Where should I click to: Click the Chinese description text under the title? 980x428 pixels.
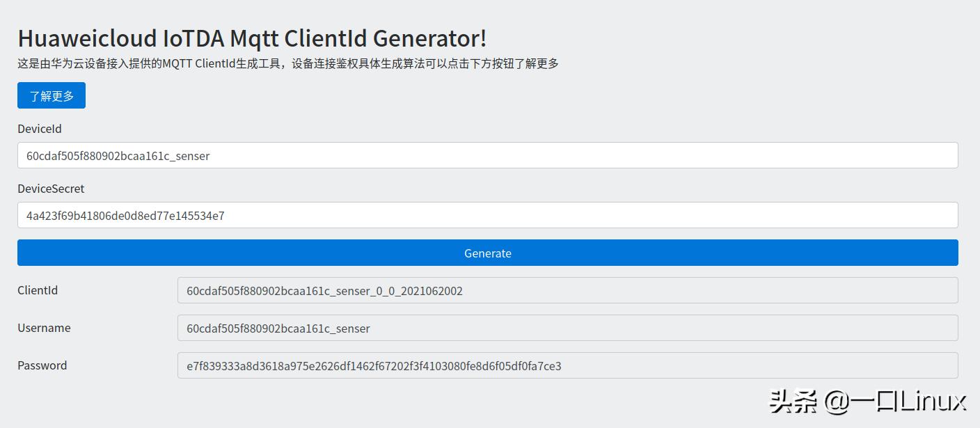pos(288,64)
